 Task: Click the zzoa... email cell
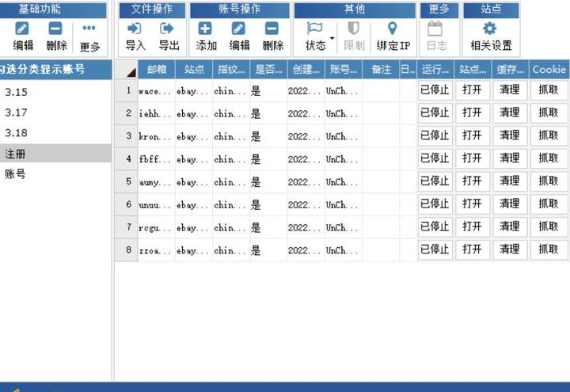click(x=156, y=250)
